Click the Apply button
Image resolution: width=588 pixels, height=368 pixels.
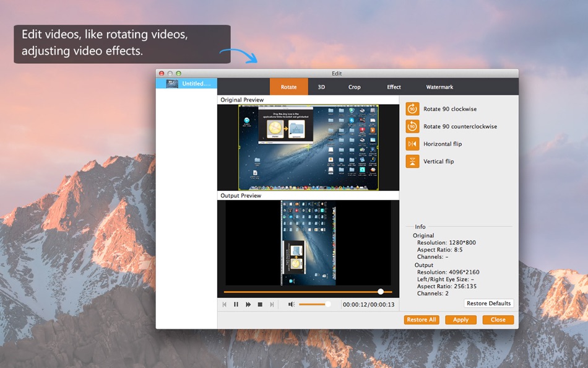[460, 320]
